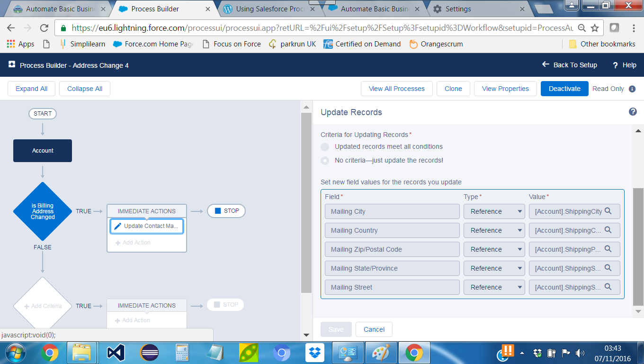Click the Add Criteria diamond
The image size is (644, 364).
point(43,306)
